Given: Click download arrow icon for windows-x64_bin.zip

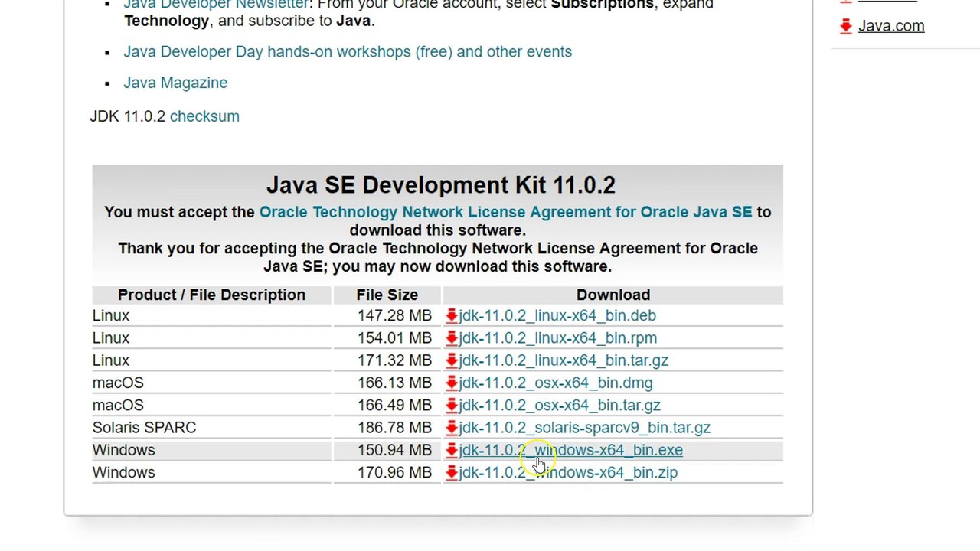Looking at the screenshot, I should (452, 472).
